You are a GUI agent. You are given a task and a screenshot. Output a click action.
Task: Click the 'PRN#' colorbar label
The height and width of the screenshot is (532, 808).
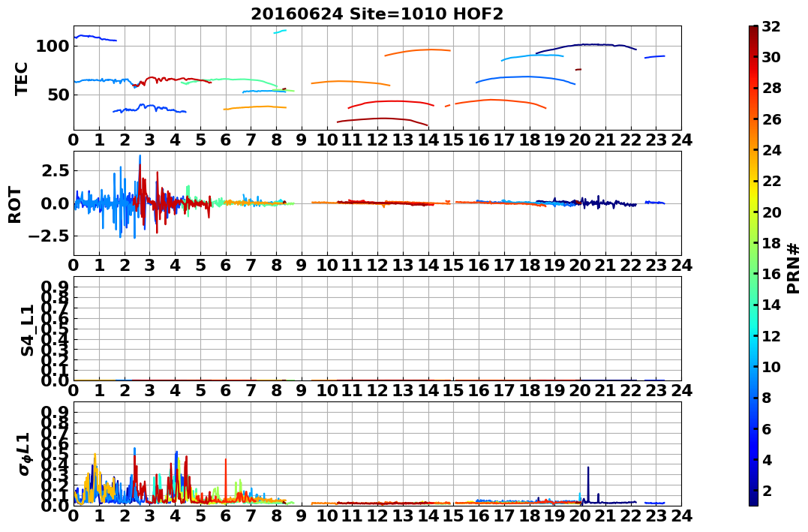tap(794, 269)
